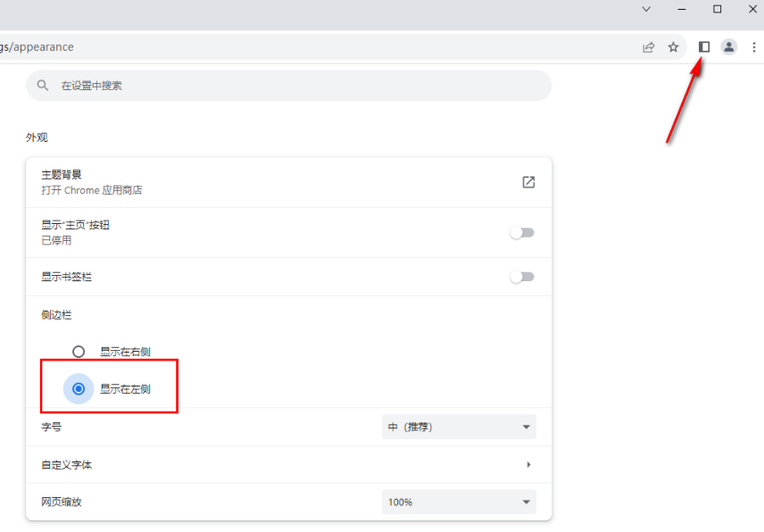
Task: Toggle the 显示"主页"按钮 switch
Action: 522,233
